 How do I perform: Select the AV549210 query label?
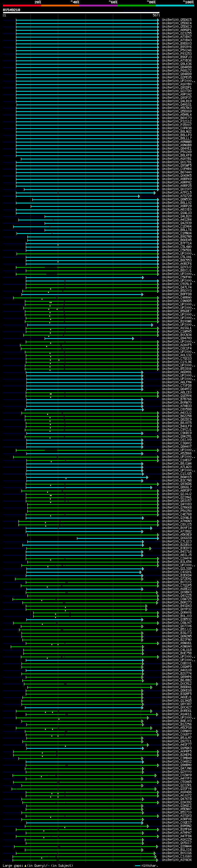[x=11, y=10]
